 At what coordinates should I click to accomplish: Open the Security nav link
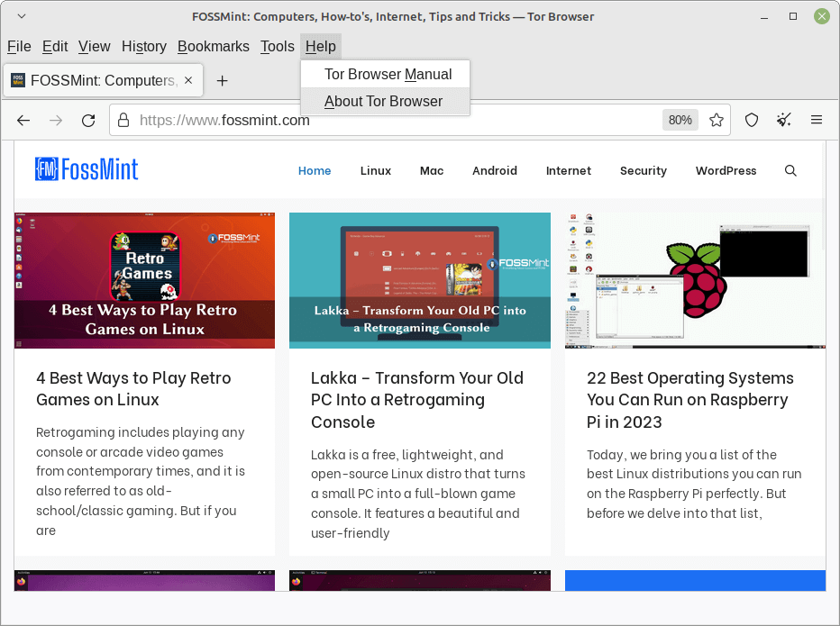click(x=643, y=170)
